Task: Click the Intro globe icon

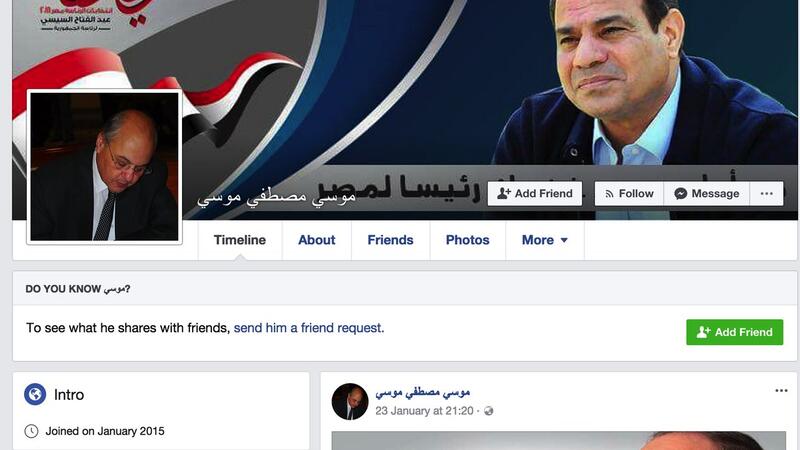Action: point(35,394)
